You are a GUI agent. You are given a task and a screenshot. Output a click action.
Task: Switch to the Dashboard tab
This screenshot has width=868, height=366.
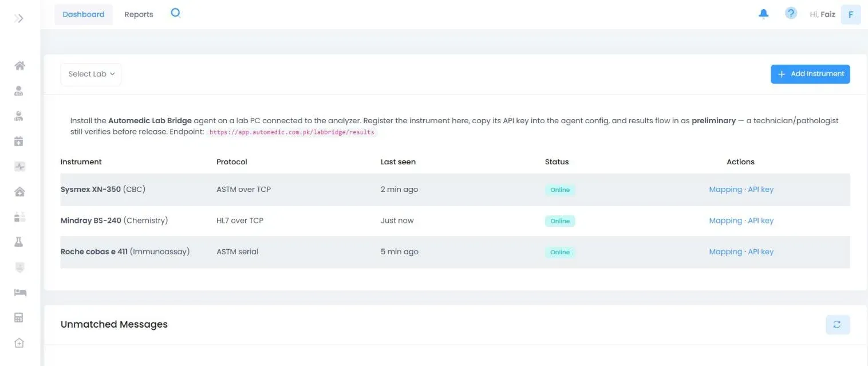tap(84, 14)
